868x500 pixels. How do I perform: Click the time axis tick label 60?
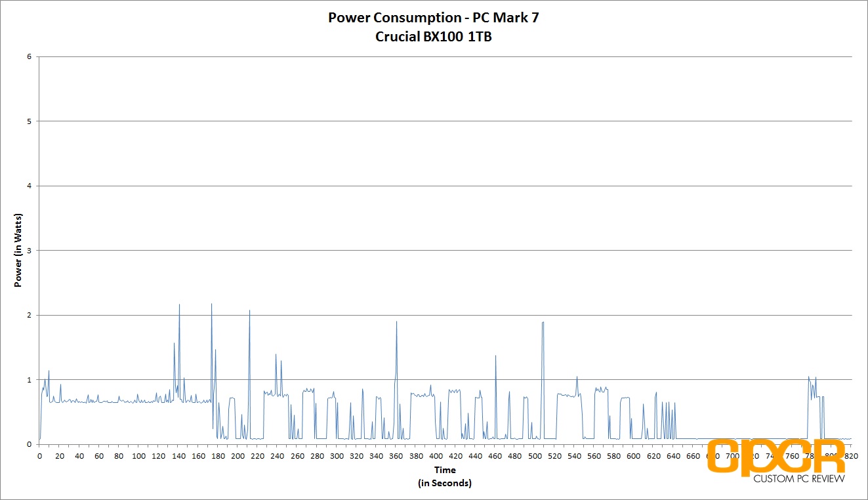[98, 455]
